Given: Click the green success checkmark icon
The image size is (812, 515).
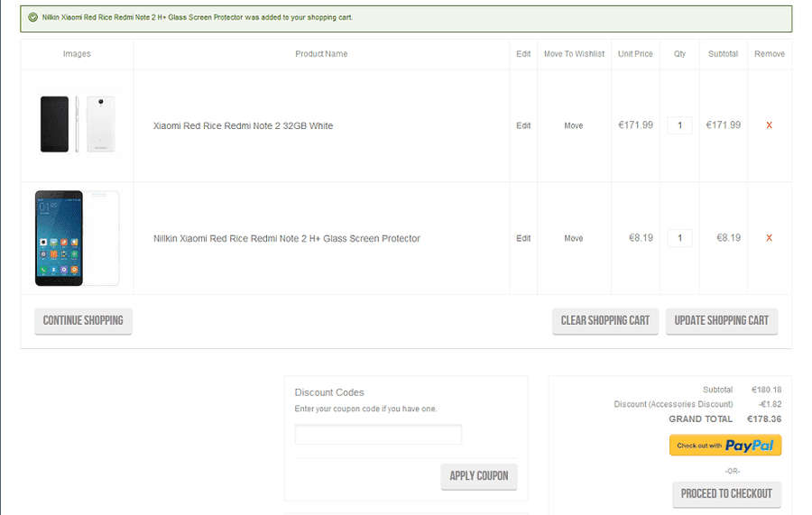Looking at the screenshot, I should click(32, 18).
